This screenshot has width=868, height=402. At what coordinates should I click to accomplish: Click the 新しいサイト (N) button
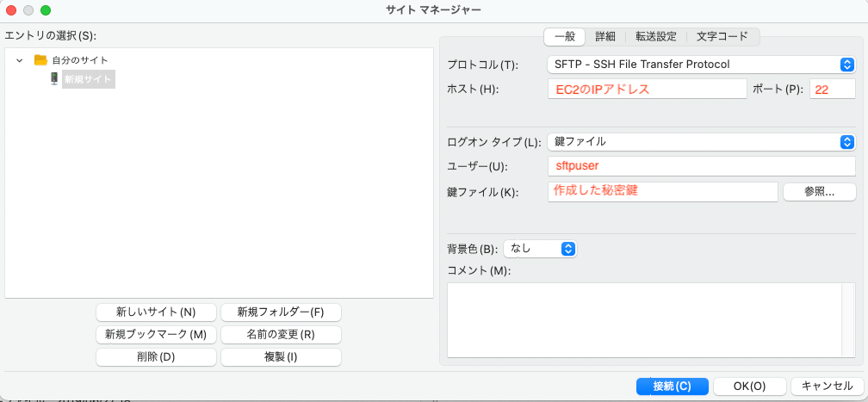(x=156, y=312)
